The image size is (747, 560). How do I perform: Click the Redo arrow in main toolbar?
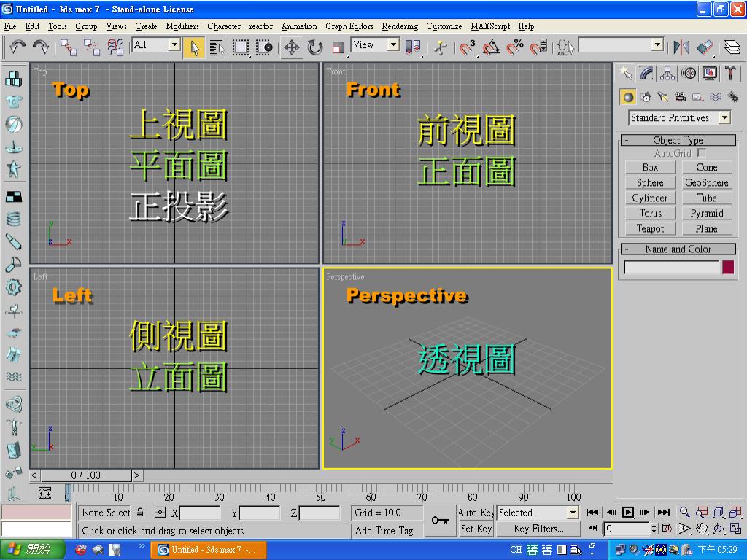pyautogui.click(x=41, y=47)
